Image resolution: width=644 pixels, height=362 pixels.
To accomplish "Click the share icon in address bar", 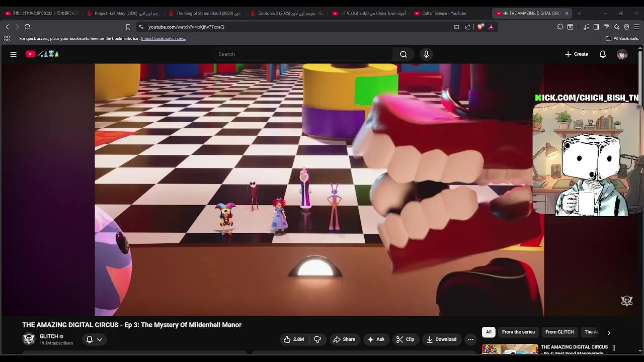I will (468, 27).
